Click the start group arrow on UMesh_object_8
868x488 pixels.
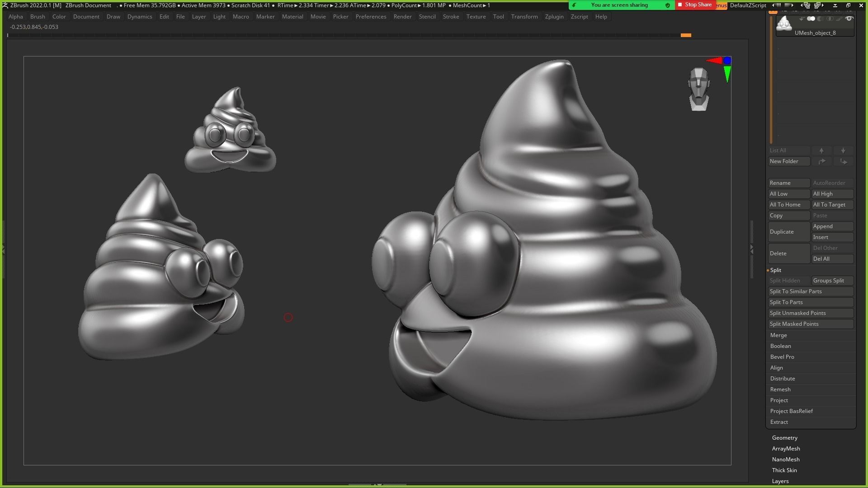click(x=802, y=19)
